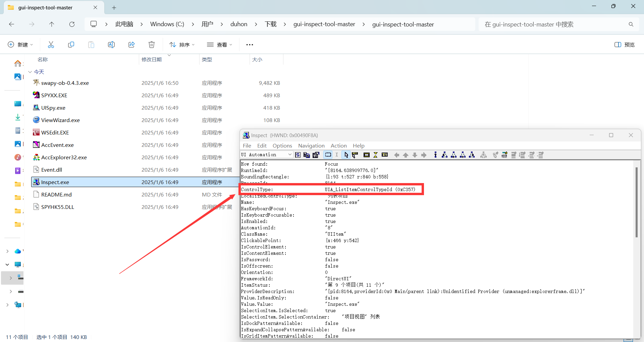This screenshot has width=644, height=342.
Task: Open Videos icon in navigation pane
Action: (18, 171)
